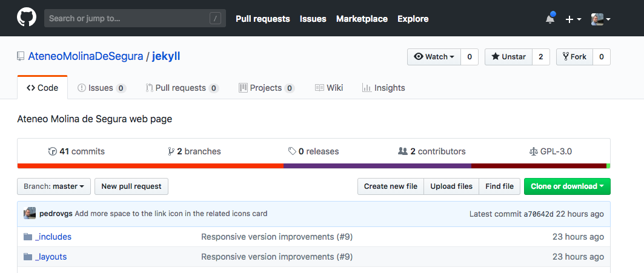The width and height of the screenshot is (644, 273).
Task: Focus the Search or jump to field
Action: pos(127,19)
